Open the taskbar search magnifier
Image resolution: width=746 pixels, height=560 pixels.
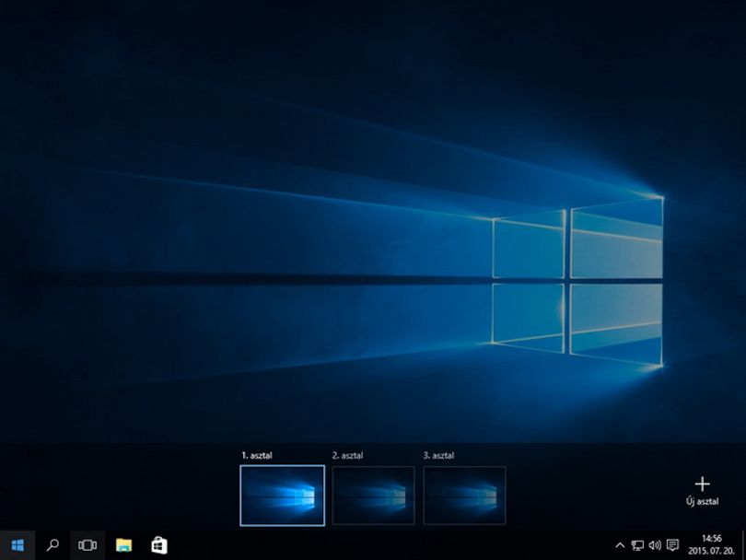coord(52,545)
